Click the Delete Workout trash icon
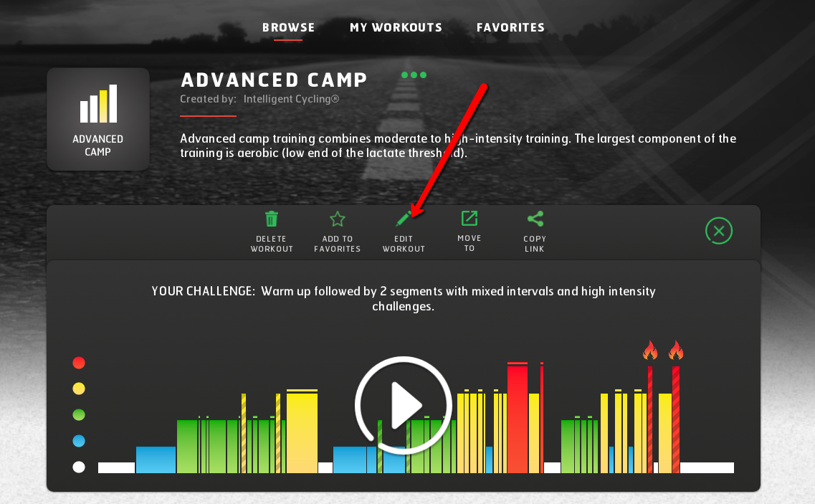 point(272,219)
